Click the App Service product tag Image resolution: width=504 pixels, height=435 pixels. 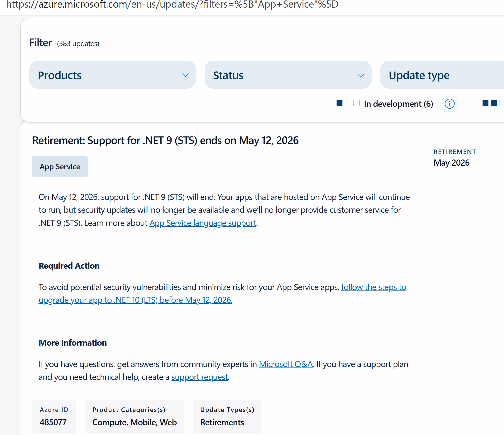point(60,166)
